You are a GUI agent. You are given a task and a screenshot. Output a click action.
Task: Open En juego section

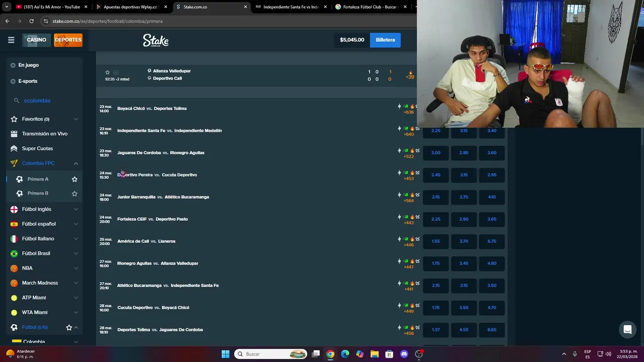click(28, 65)
